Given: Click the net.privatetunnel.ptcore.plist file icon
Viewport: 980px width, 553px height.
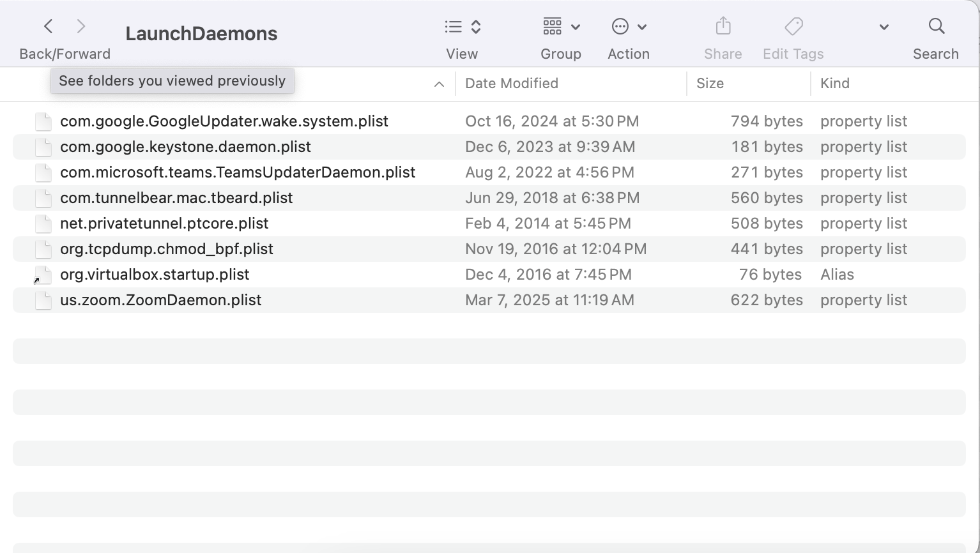Looking at the screenshot, I should [43, 223].
